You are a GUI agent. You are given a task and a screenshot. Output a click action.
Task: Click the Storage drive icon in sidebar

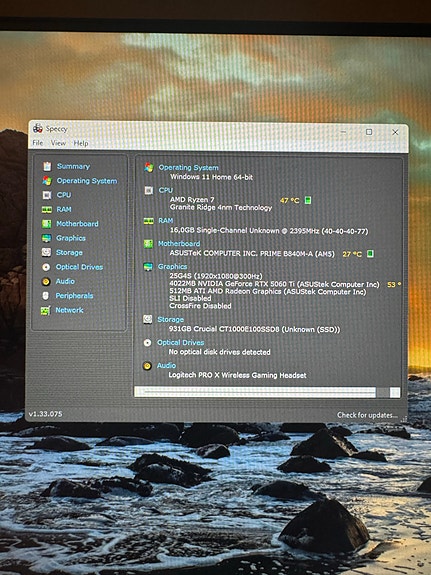click(x=46, y=252)
